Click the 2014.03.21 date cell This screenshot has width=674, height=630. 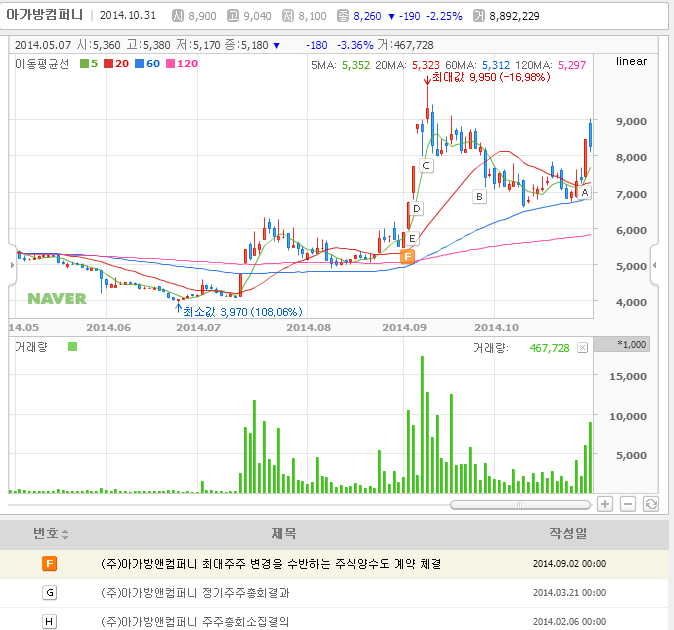pos(569,593)
